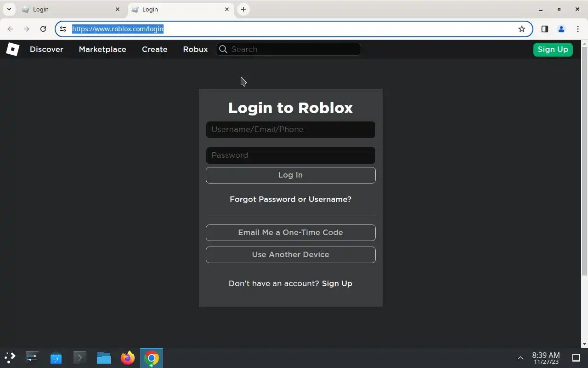This screenshot has width=588, height=368.
Task: Click Email Me a One-Time Code
Action: (x=290, y=232)
